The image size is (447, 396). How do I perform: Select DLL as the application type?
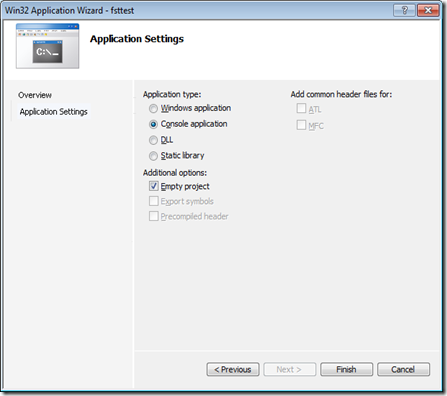(x=153, y=140)
